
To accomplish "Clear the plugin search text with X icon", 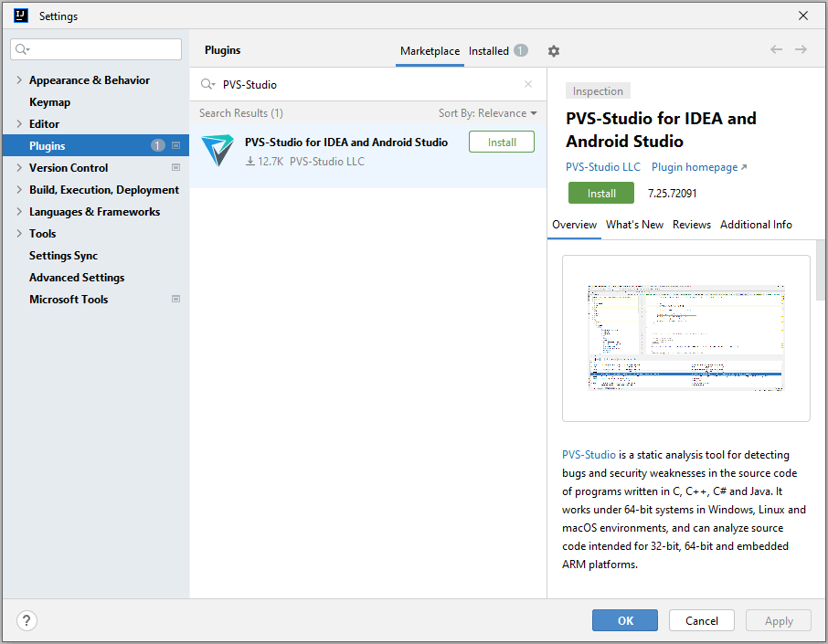I will (527, 84).
